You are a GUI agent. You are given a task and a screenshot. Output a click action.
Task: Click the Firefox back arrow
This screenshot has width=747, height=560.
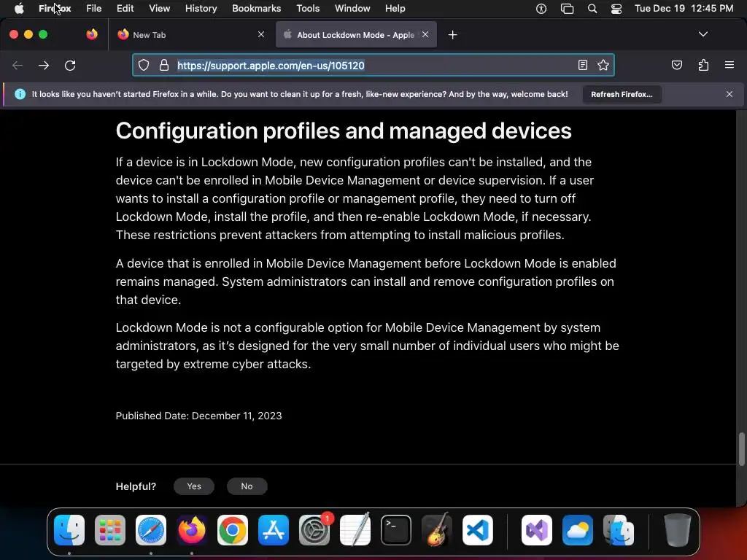pos(18,65)
